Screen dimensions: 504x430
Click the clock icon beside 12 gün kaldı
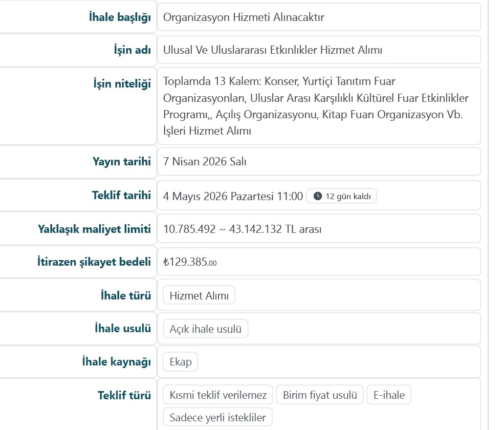click(317, 196)
